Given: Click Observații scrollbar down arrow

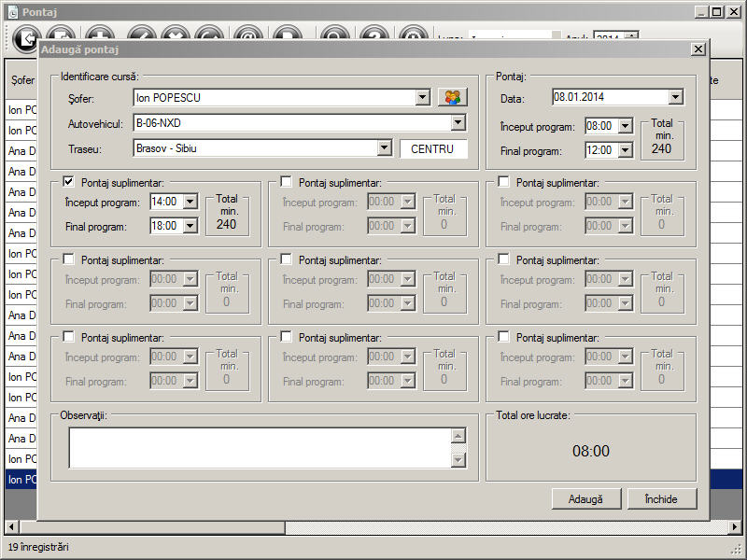Looking at the screenshot, I should (x=458, y=460).
